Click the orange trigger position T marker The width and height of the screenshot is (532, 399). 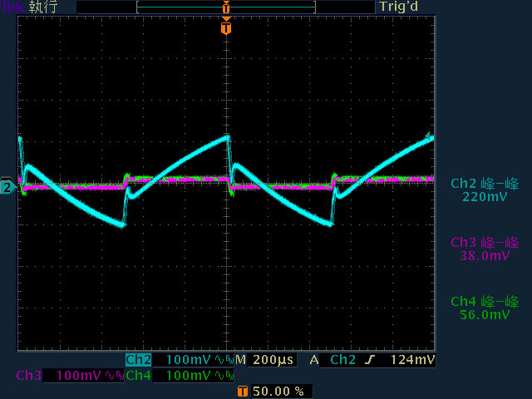click(x=226, y=27)
